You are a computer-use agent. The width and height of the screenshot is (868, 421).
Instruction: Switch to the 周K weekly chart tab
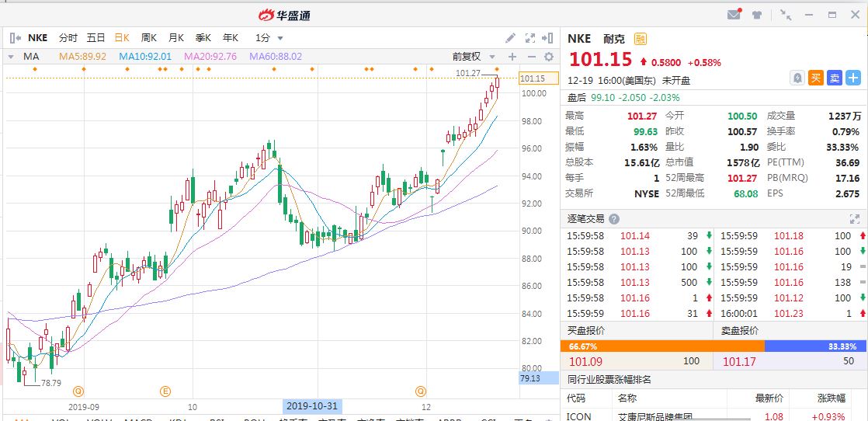(x=148, y=37)
